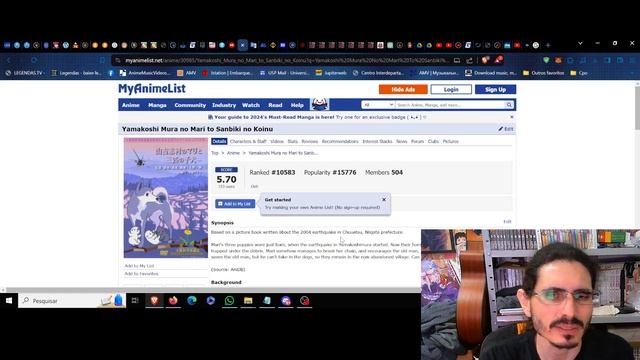Select the Details tab
Screen dimensions: 640x360
click(219, 141)
